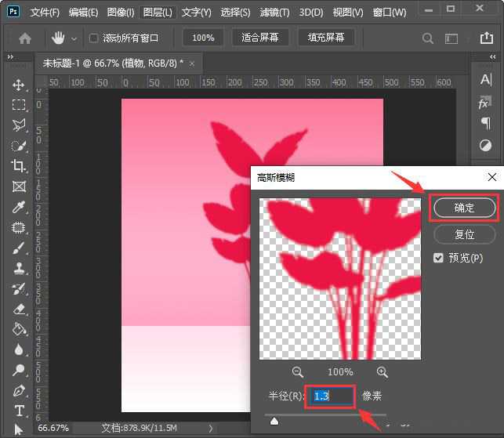Open the 图层(L) menu
The image size is (504, 438).
[158, 13]
